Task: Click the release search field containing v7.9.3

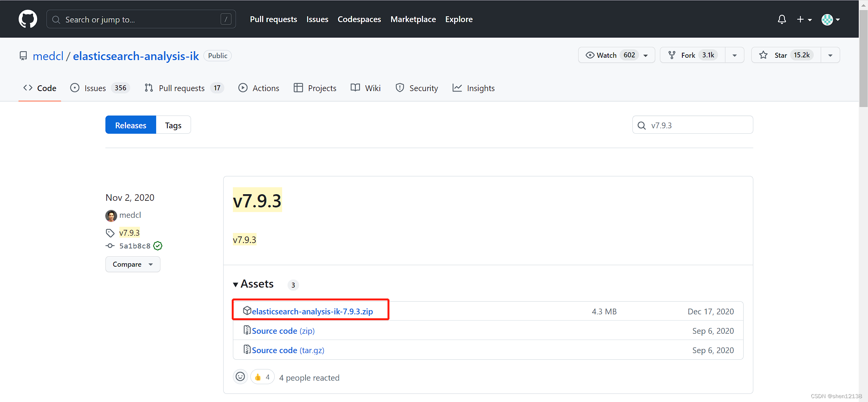Action: (692, 125)
